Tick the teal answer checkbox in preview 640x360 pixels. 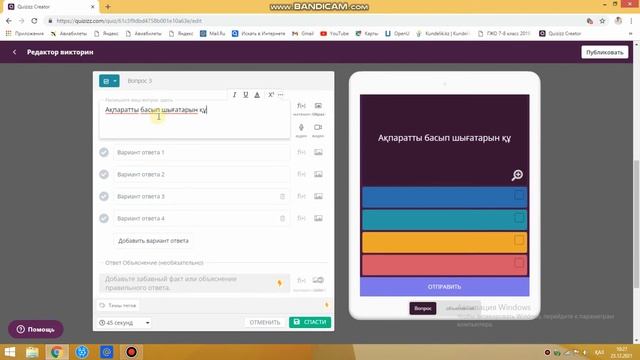tap(519, 218)
